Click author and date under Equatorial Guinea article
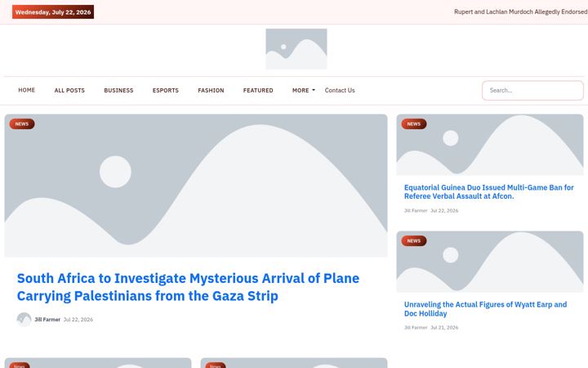588x368 pixels. pos(431,211)
